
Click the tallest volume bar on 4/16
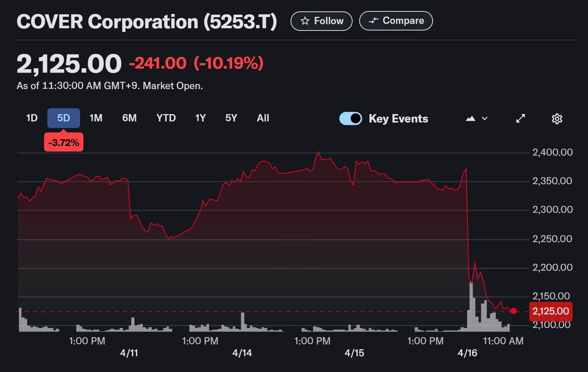pos(471,307)
